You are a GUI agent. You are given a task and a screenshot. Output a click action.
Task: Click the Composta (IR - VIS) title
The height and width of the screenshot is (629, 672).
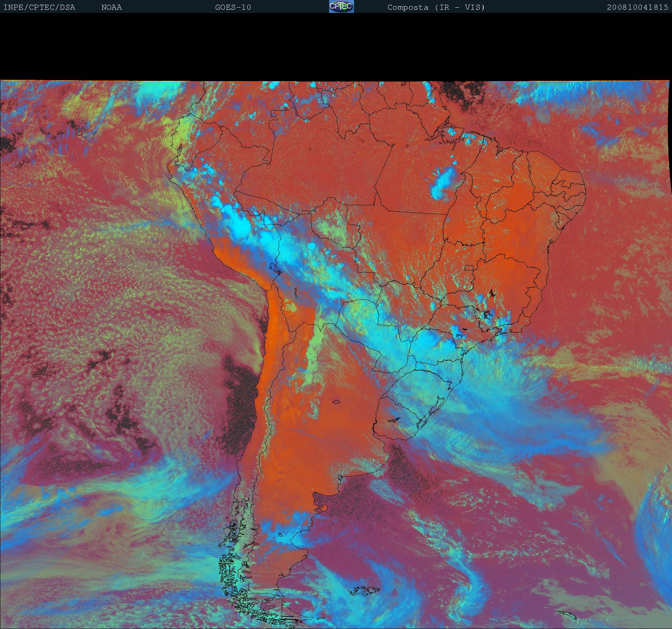click(436, 7)
